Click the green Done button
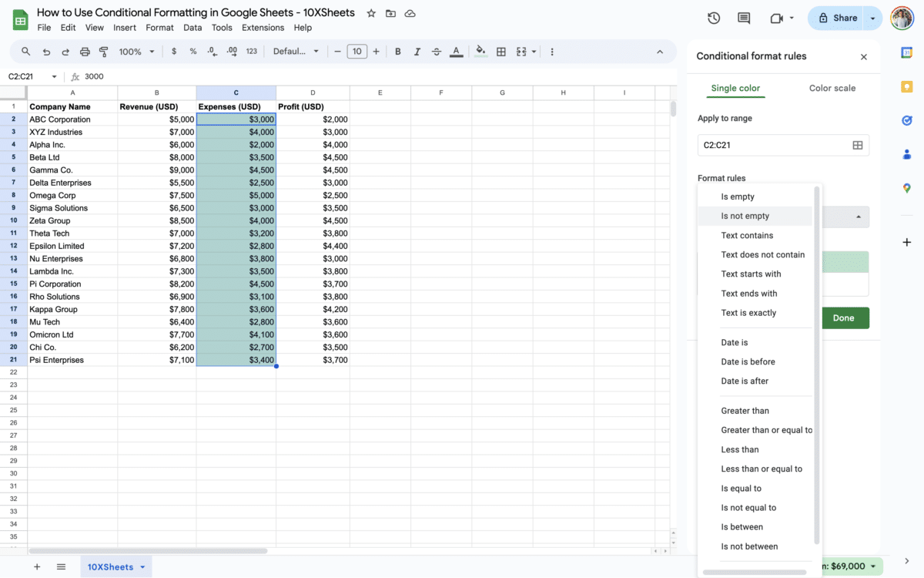This screenshot has height=578, width=924. (x=845, y=318)
